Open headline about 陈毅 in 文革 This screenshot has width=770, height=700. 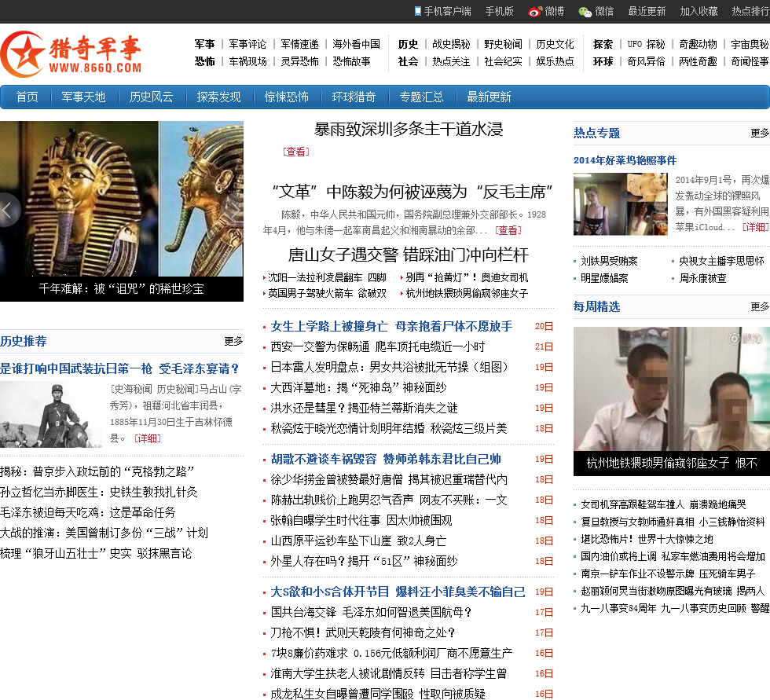click(x=412, y=192)
